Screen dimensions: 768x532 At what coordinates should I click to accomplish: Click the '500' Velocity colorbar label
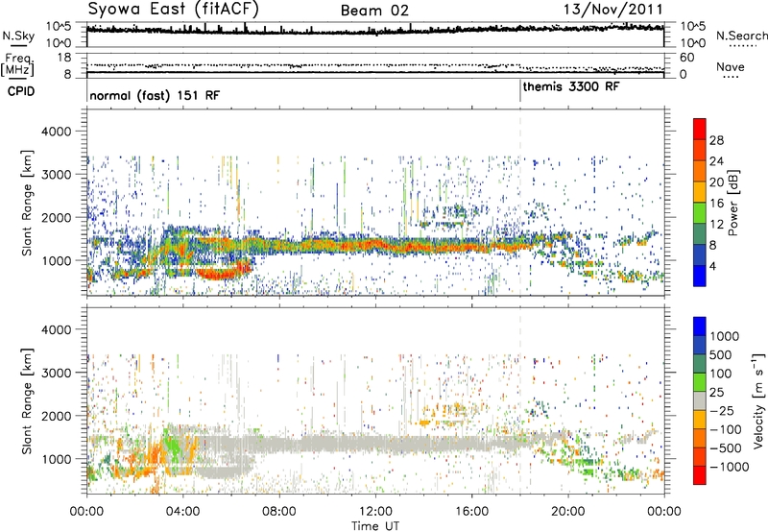click(720, 354)
